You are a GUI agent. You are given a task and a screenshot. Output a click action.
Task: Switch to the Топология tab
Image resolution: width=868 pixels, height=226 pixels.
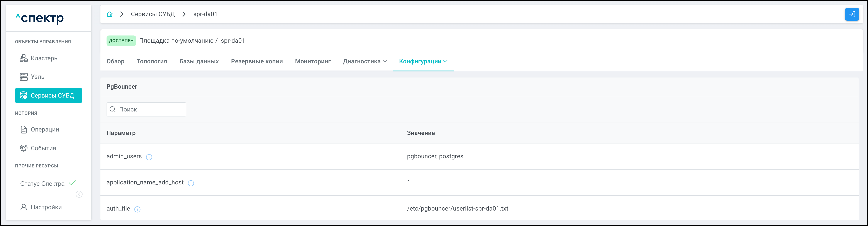(x=152, y=61)
